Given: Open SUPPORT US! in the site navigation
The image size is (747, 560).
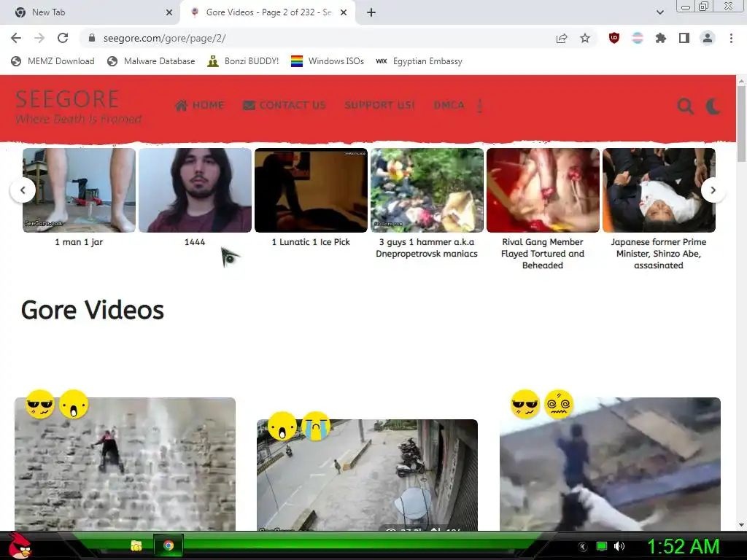Looking at the screenshot, I should (379, 105).
